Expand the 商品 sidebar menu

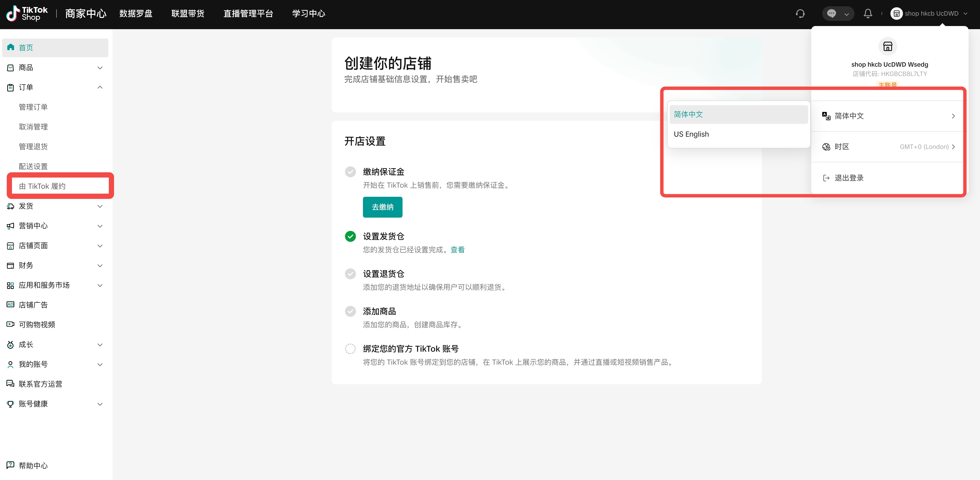(x=100, y=68)
